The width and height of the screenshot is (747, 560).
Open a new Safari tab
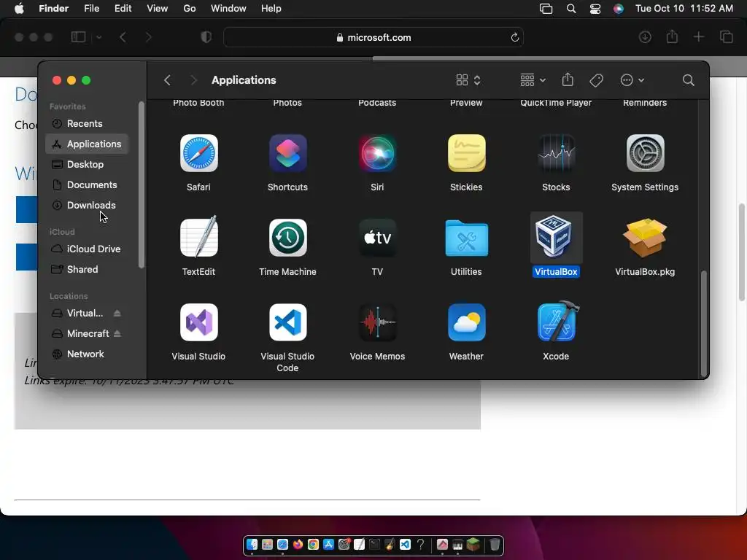coord(698,37)
